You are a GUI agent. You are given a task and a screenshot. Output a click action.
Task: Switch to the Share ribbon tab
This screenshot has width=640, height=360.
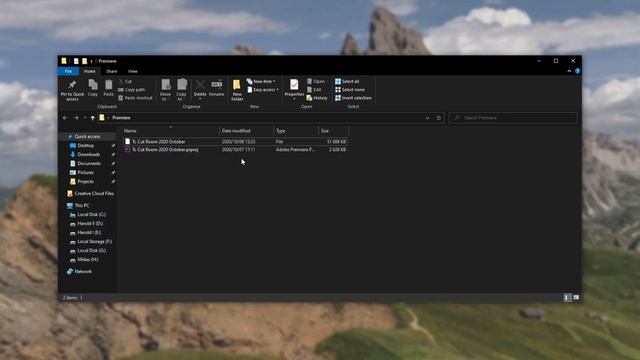pos(111,71)
